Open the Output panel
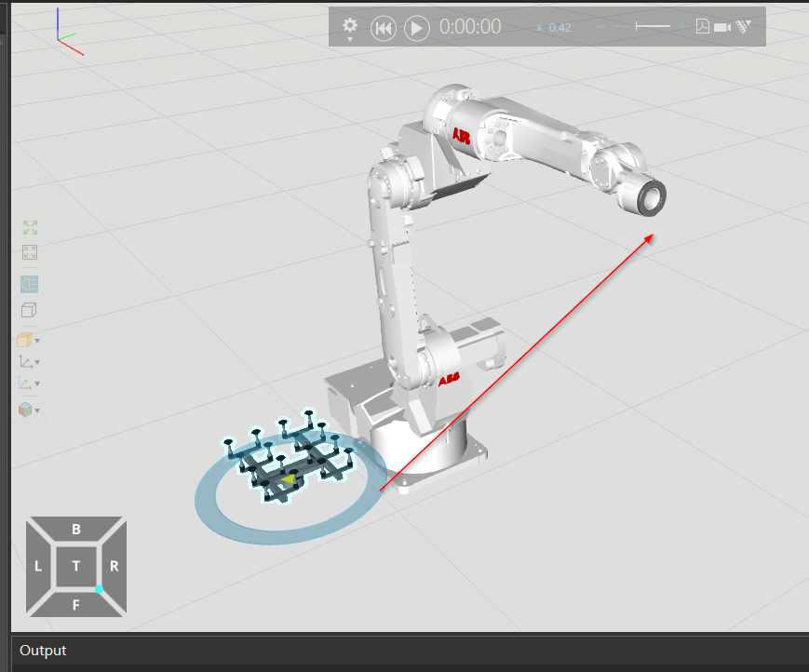The width and height of the screenshot is (809, 672). tap(43, 651)
